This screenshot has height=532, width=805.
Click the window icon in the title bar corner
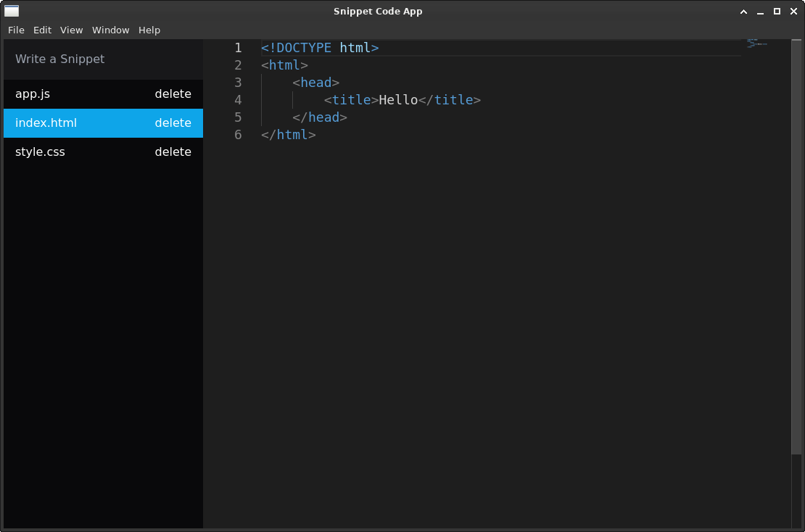(12, 11)
